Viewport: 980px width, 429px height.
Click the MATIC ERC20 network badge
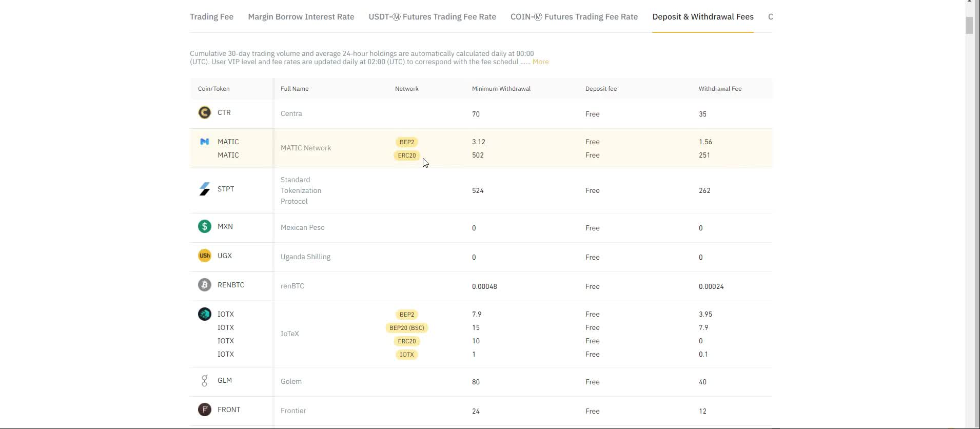point(407,155)
